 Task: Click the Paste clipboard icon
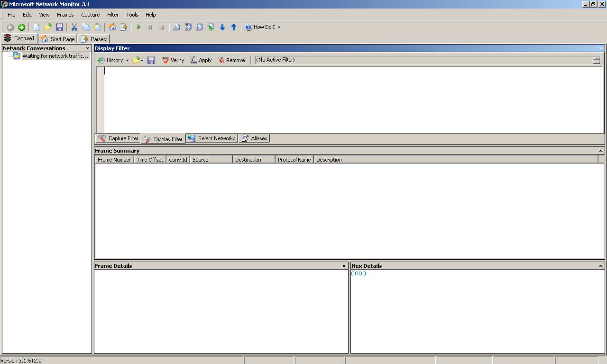tap(97, 27)
